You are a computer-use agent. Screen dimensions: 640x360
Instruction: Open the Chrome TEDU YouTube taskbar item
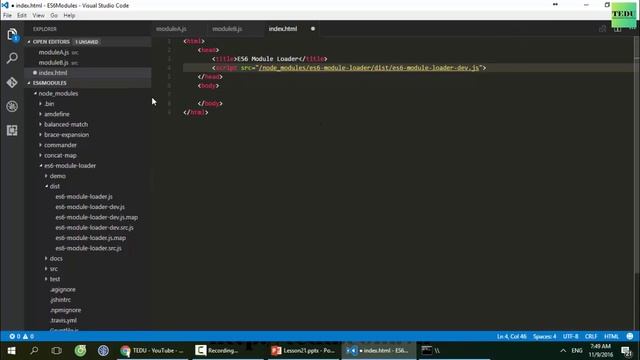[x=152, y=351]
